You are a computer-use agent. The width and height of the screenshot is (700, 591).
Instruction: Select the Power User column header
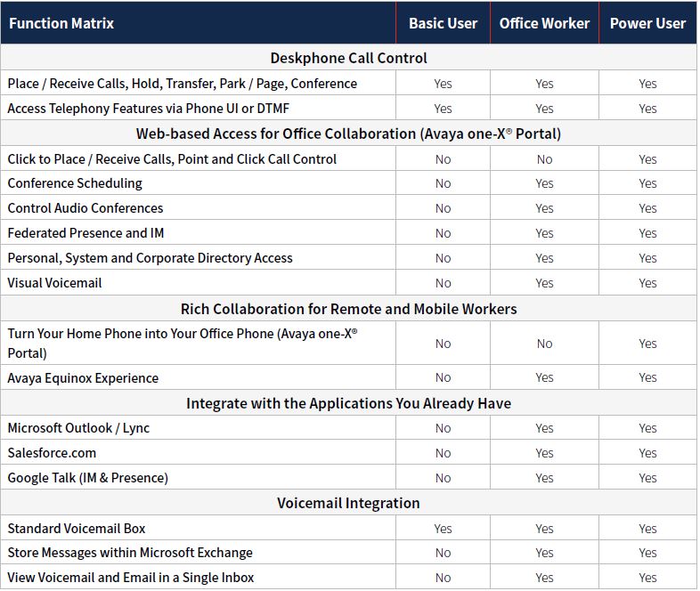tap(647, 23)
